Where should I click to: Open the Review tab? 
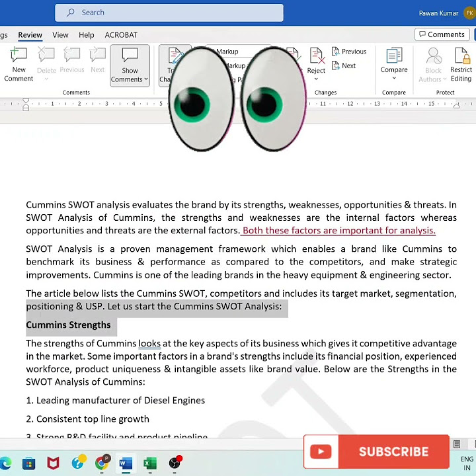(x=30, y=35)
